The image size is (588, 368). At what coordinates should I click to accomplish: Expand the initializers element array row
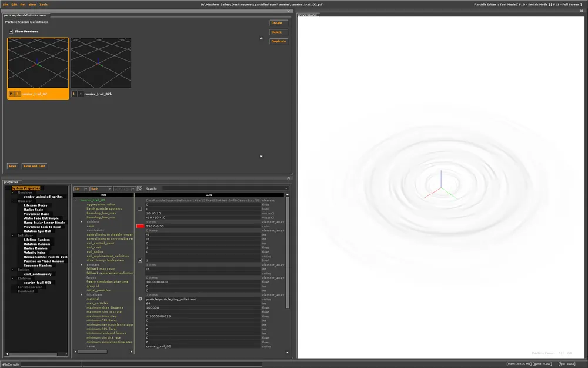(82, 294)
